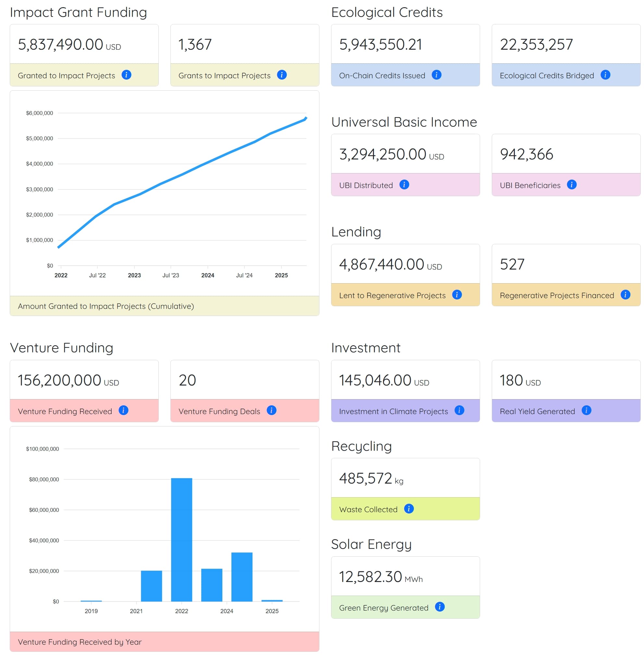Image resolution: width=644 pixels, height=658 pixels.
Task: Show info on Regenerative Projects Financed
Action: (625, 295)
